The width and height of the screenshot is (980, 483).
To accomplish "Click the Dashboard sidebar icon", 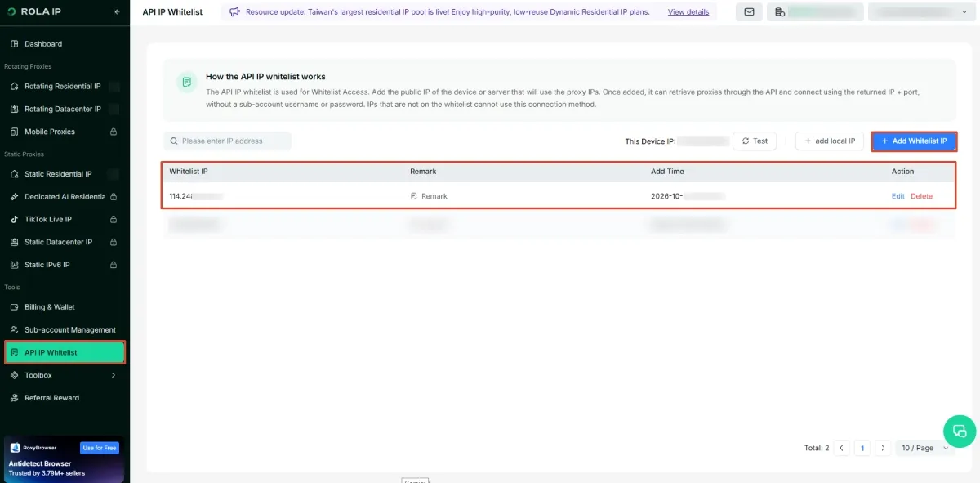I will click(x=15, y=43).
